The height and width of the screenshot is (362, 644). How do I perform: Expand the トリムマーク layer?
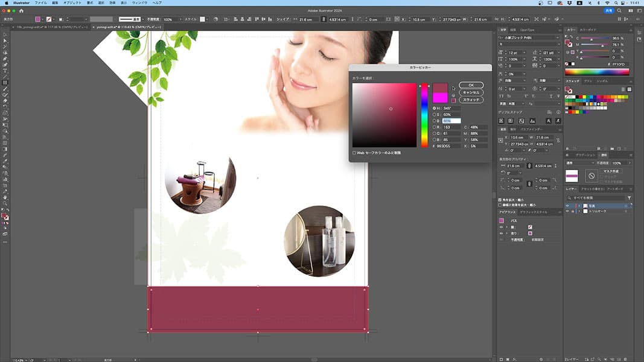[x=579, y=212]
